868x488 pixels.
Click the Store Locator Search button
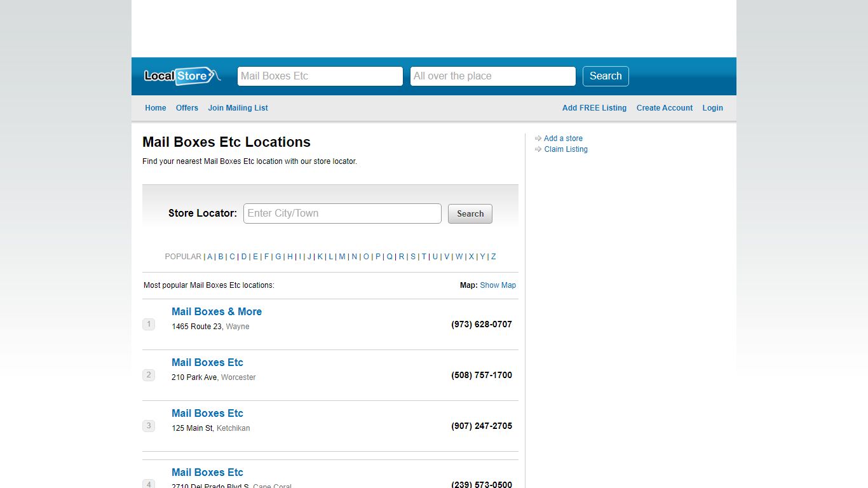470,213
